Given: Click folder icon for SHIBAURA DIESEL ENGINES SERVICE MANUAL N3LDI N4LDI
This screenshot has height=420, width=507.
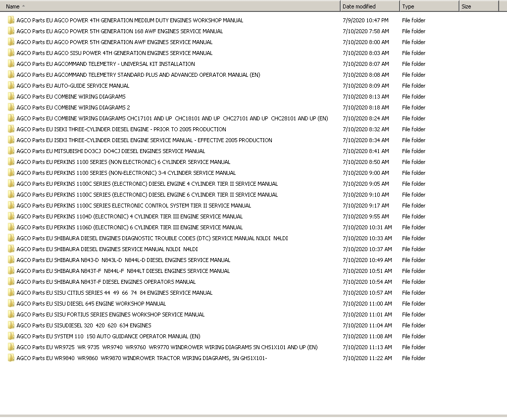Looking at the screenshot, I should (x=11, y=249).
